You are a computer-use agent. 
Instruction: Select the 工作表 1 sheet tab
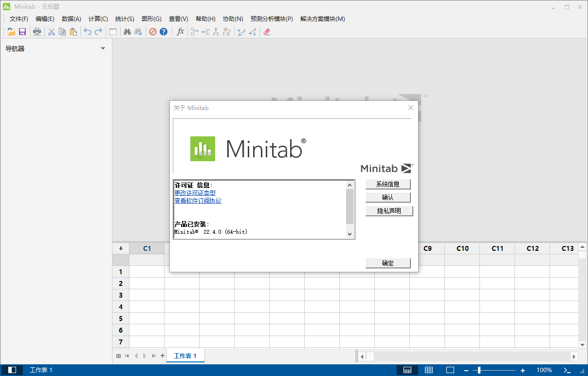(x=185, y=356)
